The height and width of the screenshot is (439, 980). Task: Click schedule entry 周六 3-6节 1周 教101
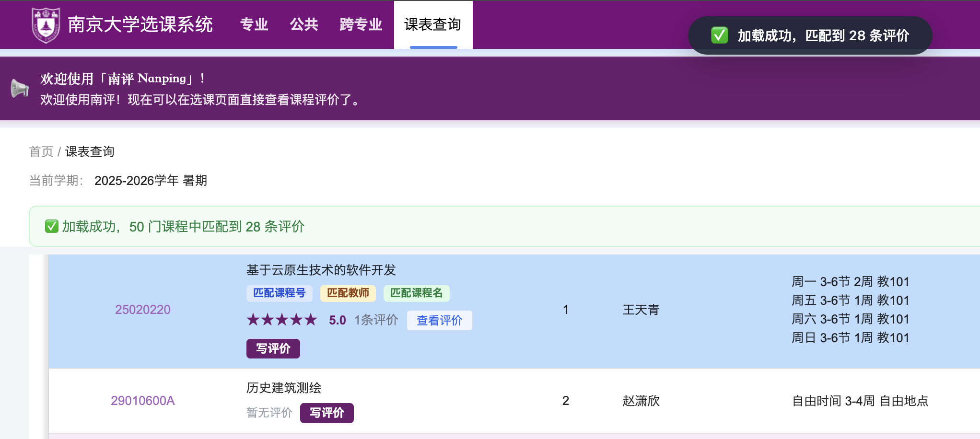[x=851, y=319]
